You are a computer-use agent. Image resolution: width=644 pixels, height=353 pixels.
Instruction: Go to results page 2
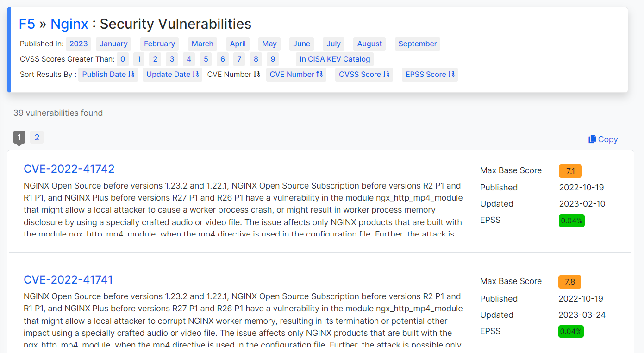pyautogui.click(x=37, y=137)
